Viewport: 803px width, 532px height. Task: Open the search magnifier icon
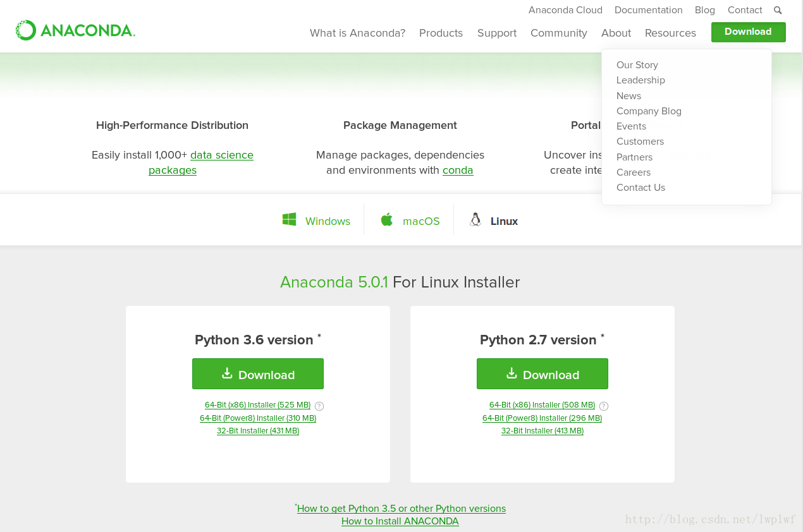[778, 10]
